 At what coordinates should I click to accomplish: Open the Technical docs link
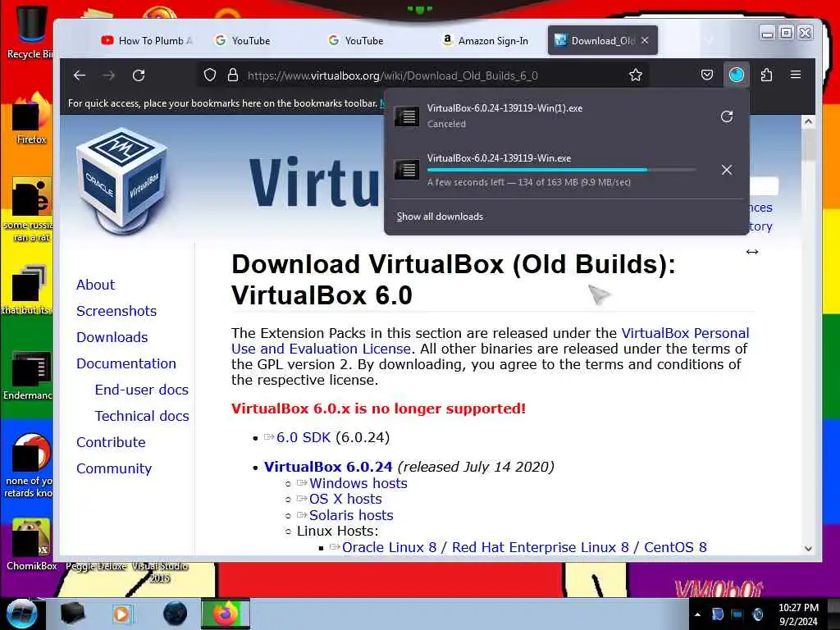(141, 416)
